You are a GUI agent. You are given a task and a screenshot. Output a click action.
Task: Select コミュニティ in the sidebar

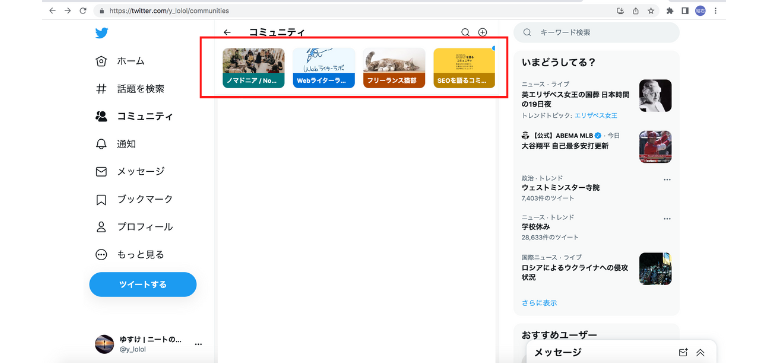tap(134, 116)
